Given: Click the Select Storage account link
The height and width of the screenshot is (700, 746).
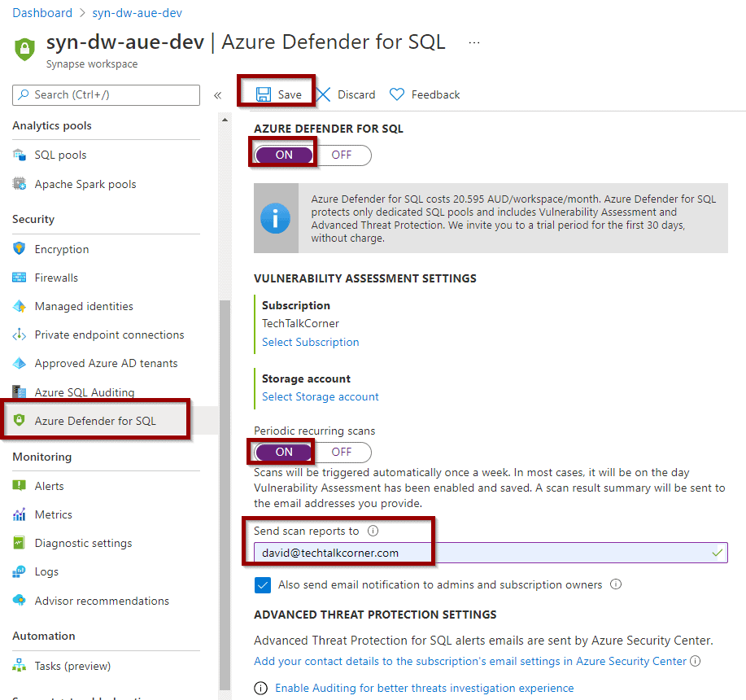Looking at the screenshot, I should point(321,397).
